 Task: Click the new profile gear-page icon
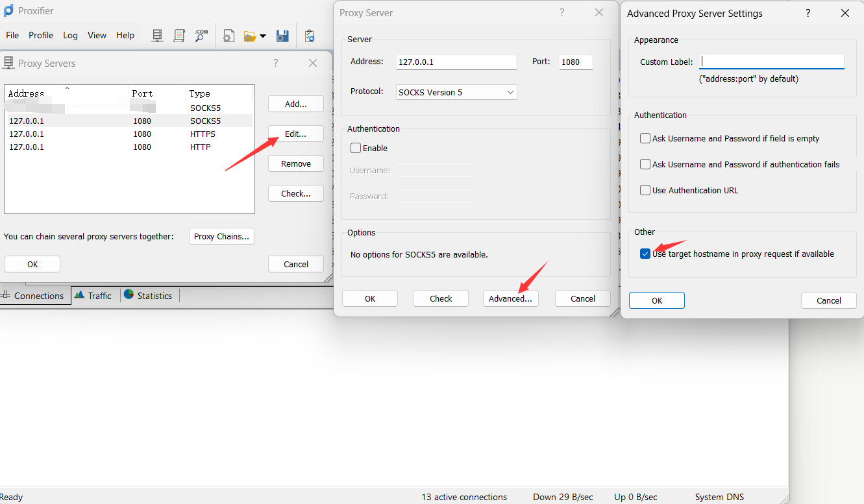click(x=228, y=36)
